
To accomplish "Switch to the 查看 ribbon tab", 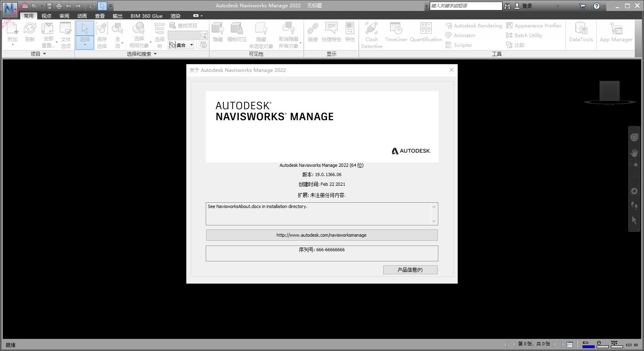I will tap(100, 16).
